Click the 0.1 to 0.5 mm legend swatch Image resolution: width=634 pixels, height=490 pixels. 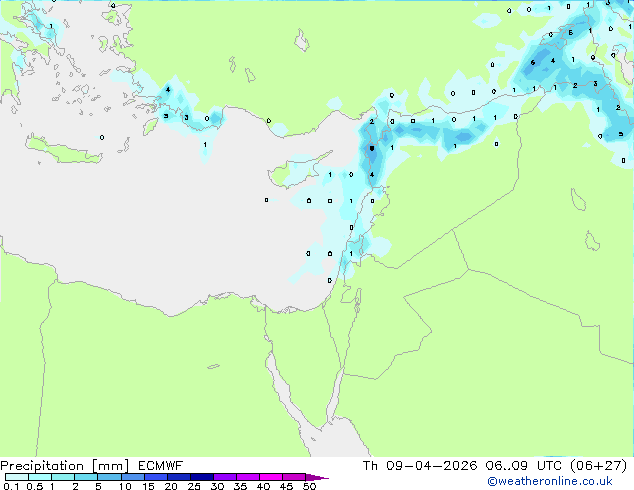point(17,477)
